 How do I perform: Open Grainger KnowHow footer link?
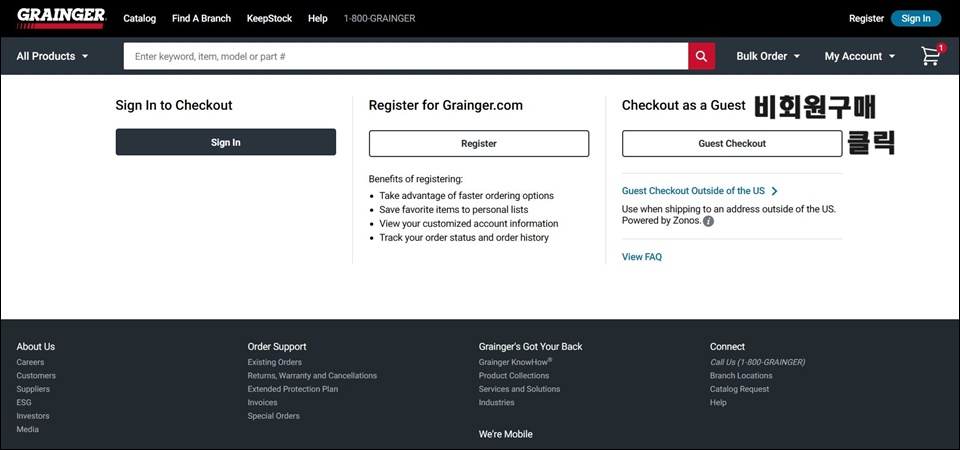(x=516, y=362)
